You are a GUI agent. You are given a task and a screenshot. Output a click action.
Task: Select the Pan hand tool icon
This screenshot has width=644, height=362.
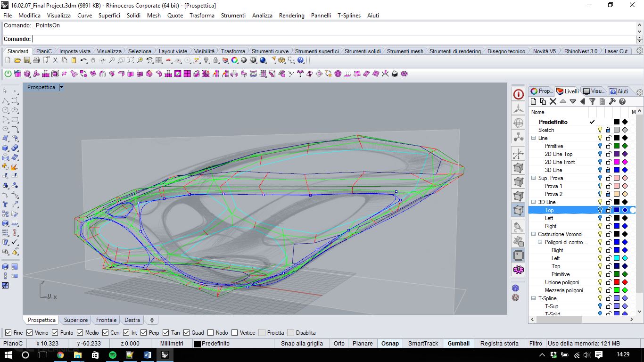(x=93, y=60)
